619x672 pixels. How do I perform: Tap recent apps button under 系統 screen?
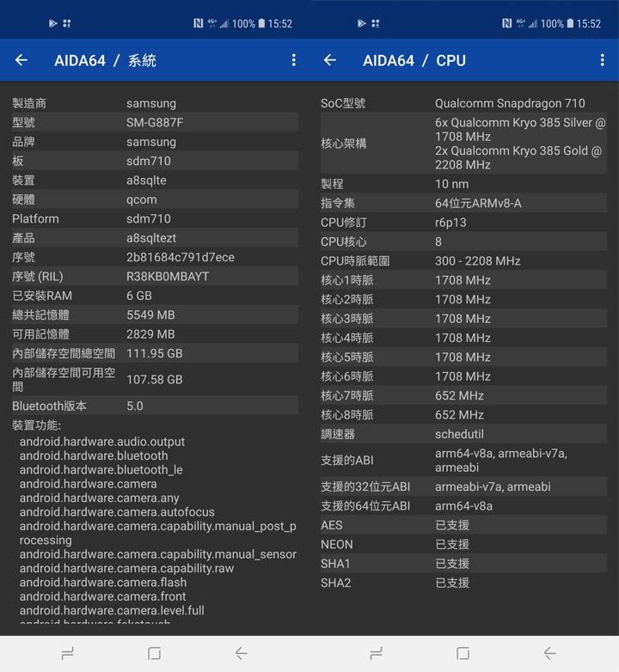pyautogui.click(x=68, y=653)
